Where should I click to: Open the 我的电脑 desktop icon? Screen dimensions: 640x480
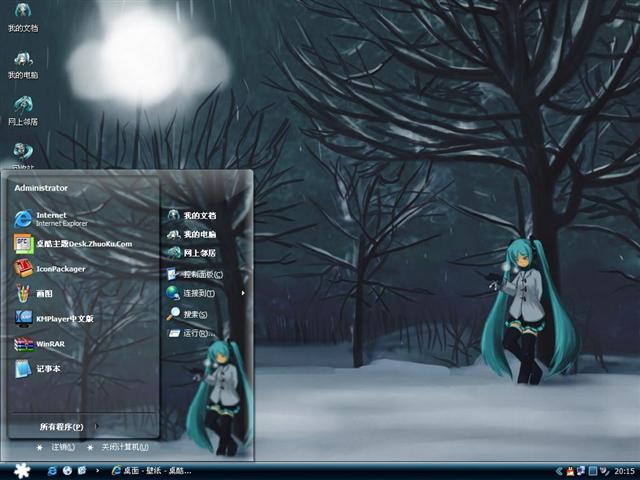click(x=23, y=64)
